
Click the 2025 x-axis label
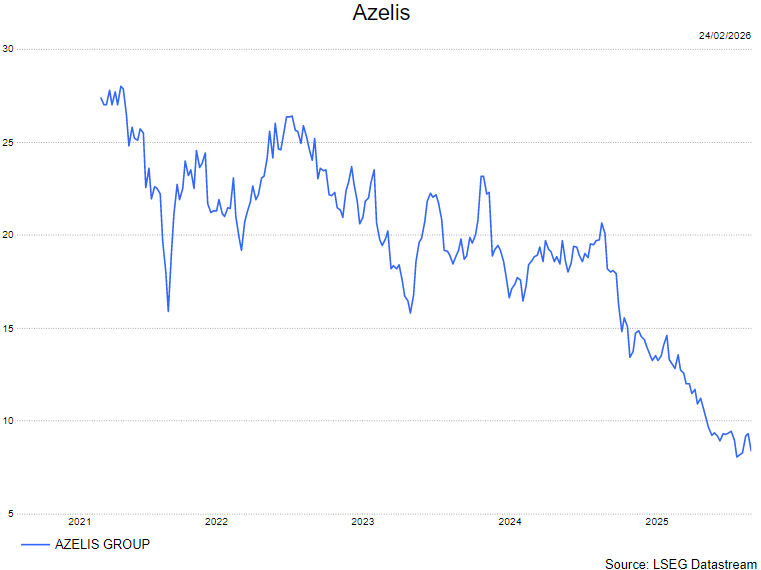657,521
